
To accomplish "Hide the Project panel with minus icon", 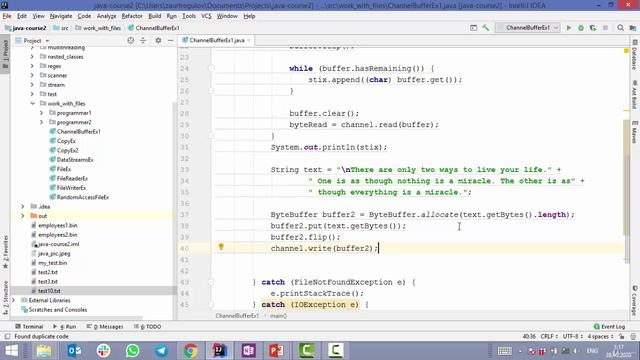I will (x=171, y=40).
